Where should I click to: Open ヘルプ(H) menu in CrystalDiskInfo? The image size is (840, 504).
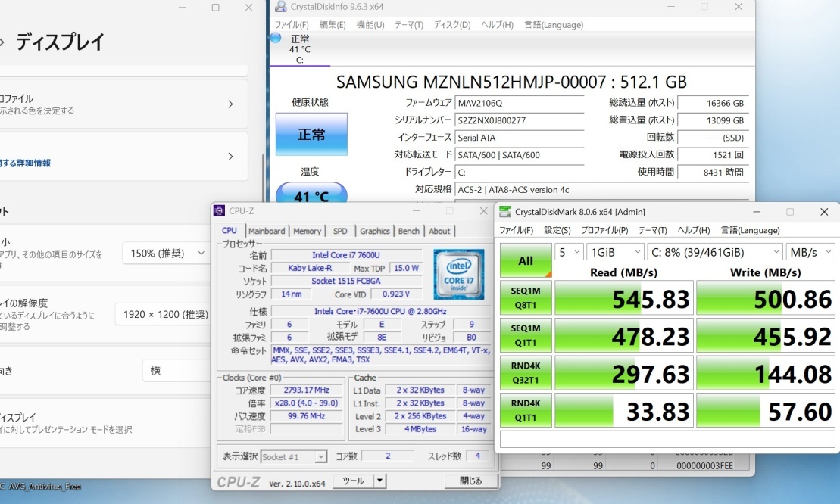coord(497,25)
